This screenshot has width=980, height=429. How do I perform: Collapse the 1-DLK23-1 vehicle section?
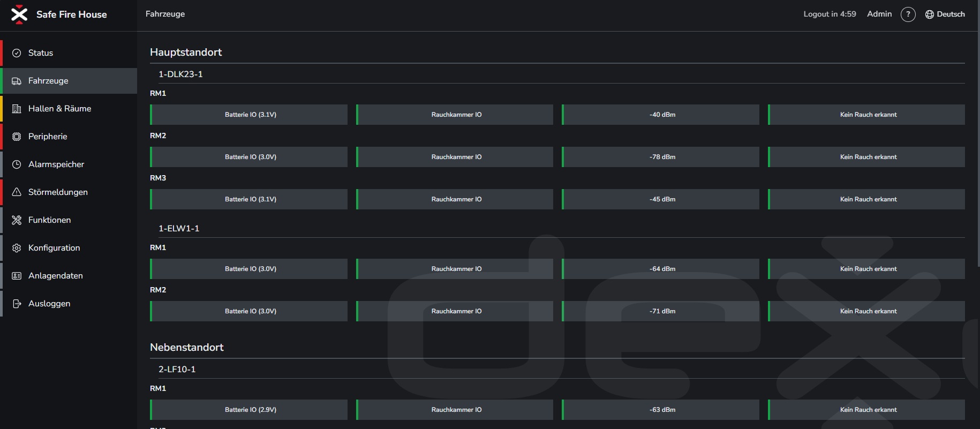562,74
